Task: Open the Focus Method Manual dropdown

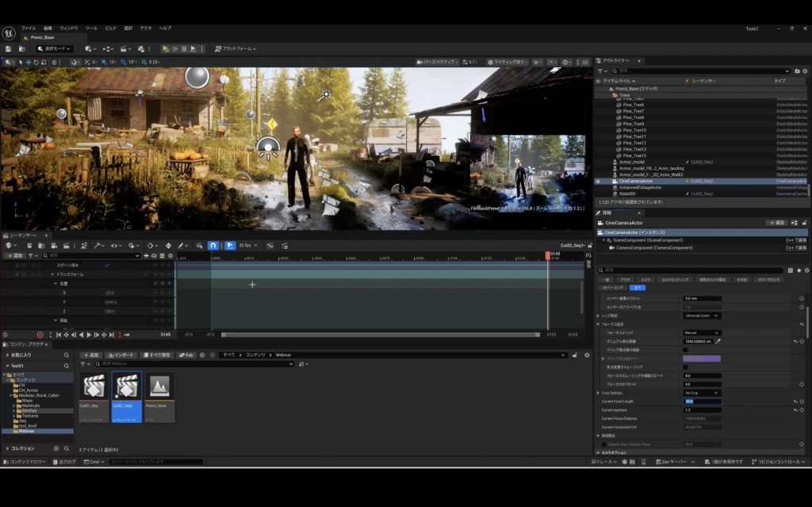Action: 702,332
